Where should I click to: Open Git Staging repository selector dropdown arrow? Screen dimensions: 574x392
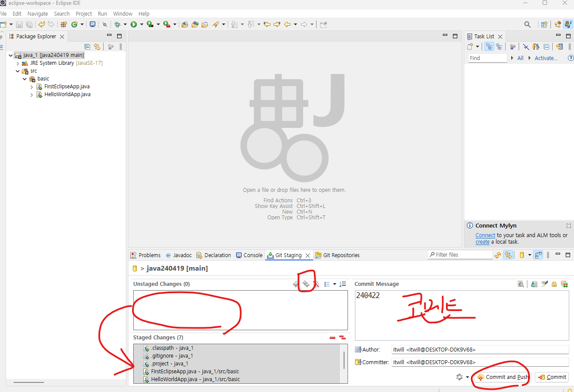click(530, 255)
